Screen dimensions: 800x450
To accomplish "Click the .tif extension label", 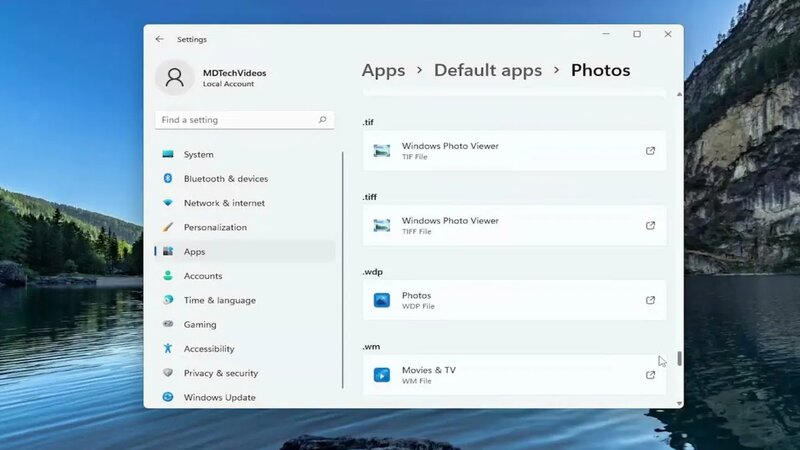I will [x=368, y=122].
